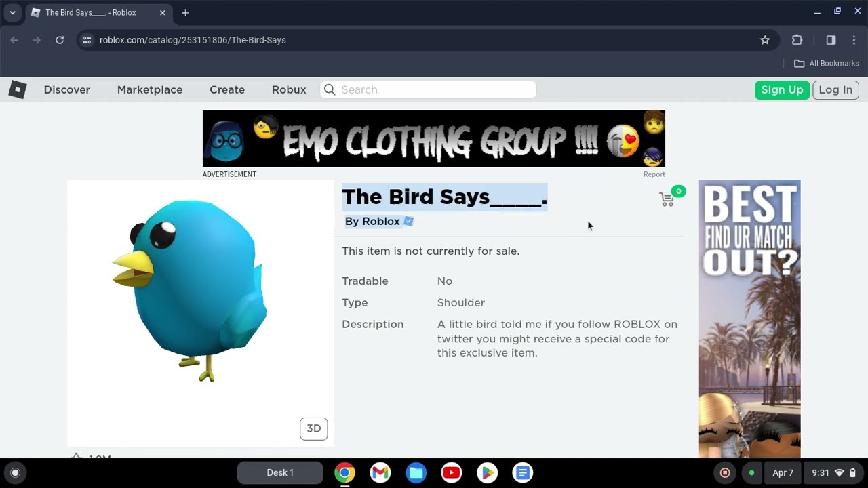Click the Tradable 'No' value
The height and width of the screenshot is (488, 868).
point(445,281)
